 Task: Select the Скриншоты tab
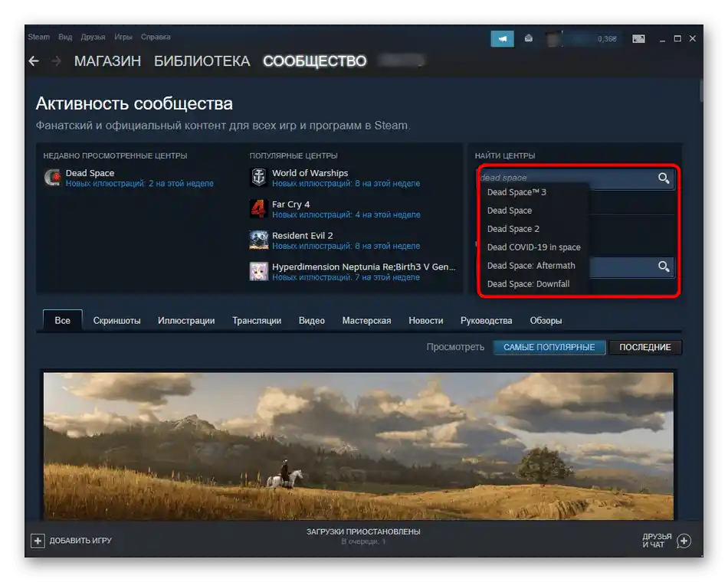tap(116, 321)
